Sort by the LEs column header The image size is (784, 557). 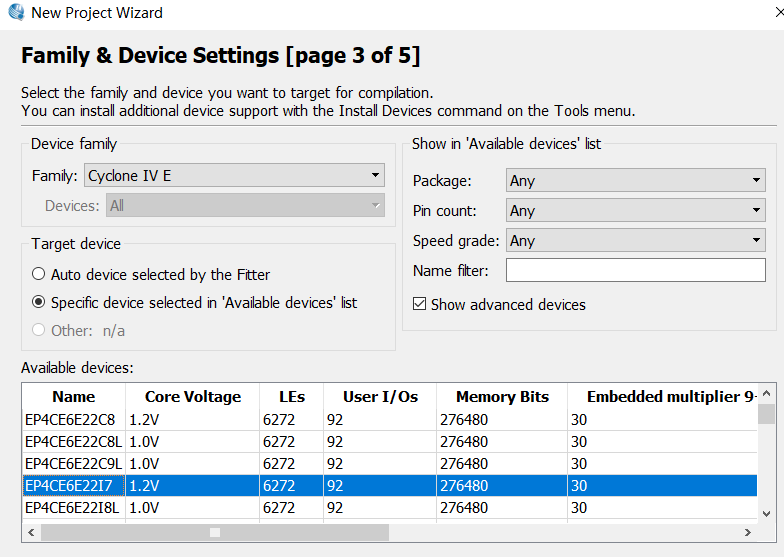[x=290, y=397]
